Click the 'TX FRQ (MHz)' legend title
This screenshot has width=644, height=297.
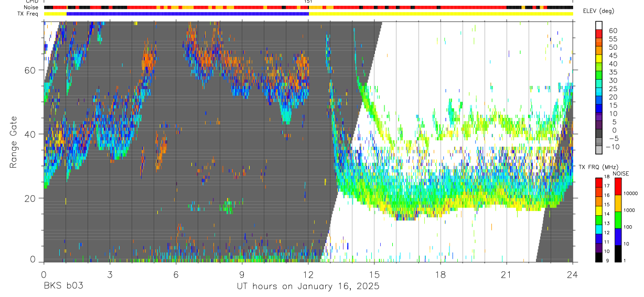coord(598,167)
